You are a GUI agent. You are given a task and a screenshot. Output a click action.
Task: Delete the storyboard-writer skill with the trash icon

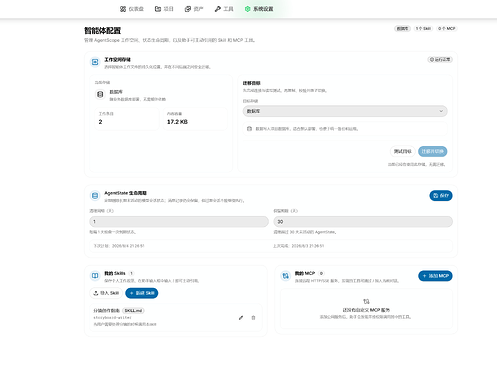coord(253,318)
